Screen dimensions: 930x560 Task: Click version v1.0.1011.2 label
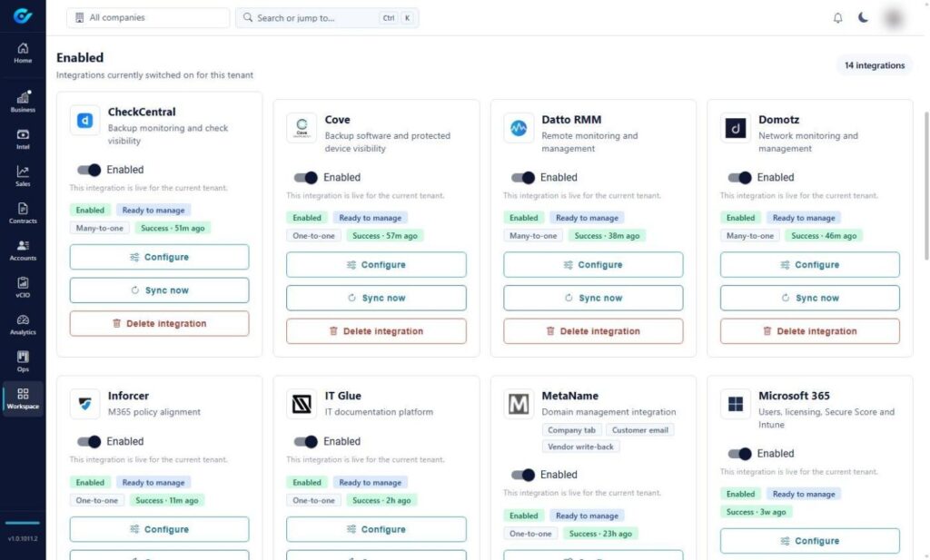[x=23, y=538]
